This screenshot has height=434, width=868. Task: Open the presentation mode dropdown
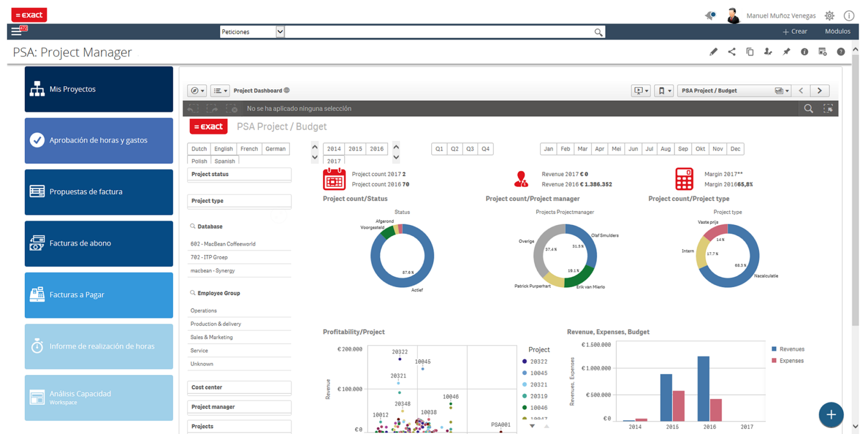(641, 90)
